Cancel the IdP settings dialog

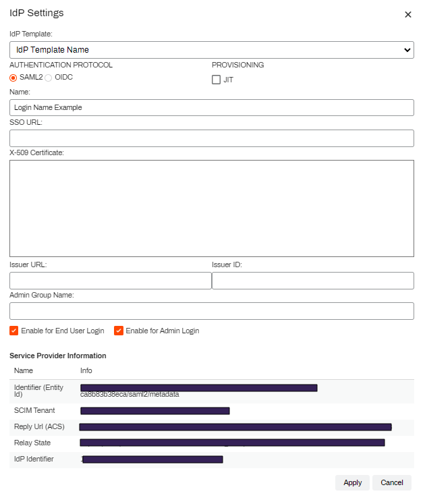pos(391,482)
